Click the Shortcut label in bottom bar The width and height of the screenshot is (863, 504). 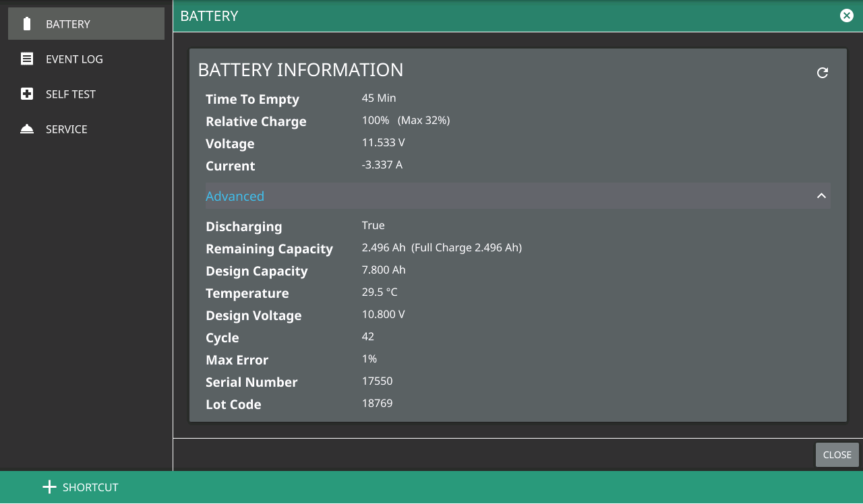[x=90, y=487]
